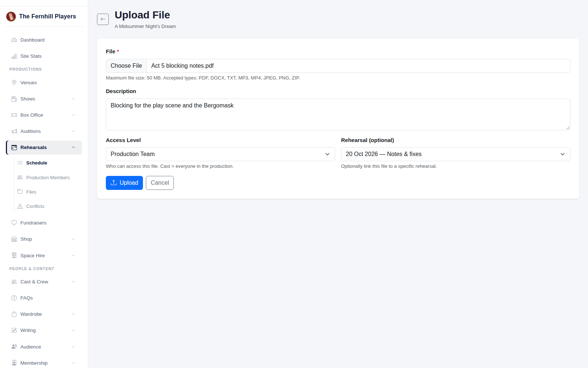Open the Rehearsal (optional) dropdown
This screenshot has height=368, width=588.
(456, 154)
